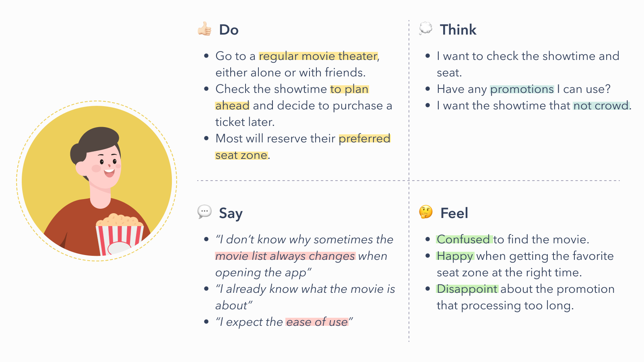
Task: Click the thinking face emoji beside Feel
Action: click(426, 212)
